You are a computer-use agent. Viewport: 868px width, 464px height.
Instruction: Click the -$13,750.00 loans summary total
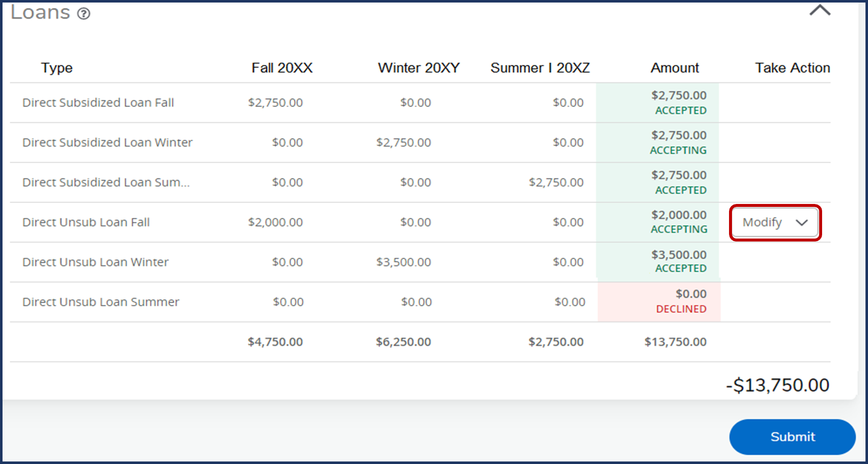coord(777,385)
